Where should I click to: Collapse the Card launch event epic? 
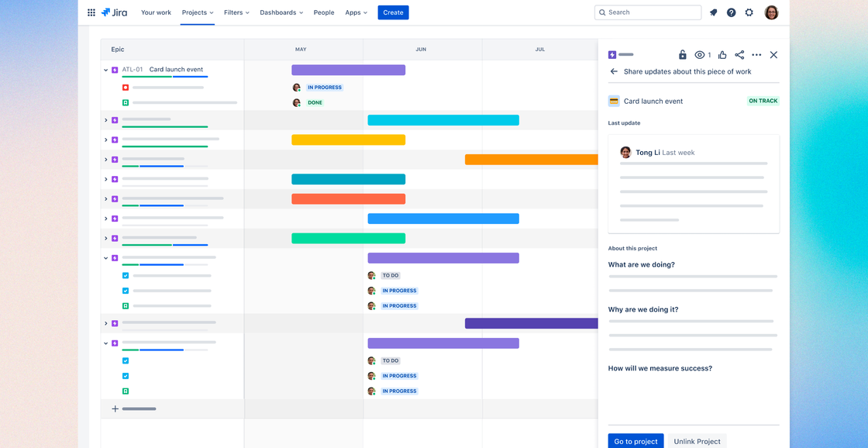pos(105,69)
